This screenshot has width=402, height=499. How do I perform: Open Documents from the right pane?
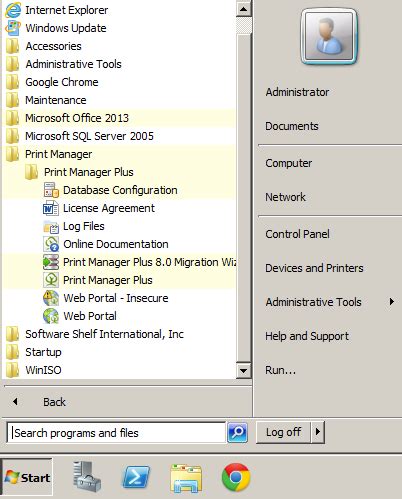tap(292, 126)
